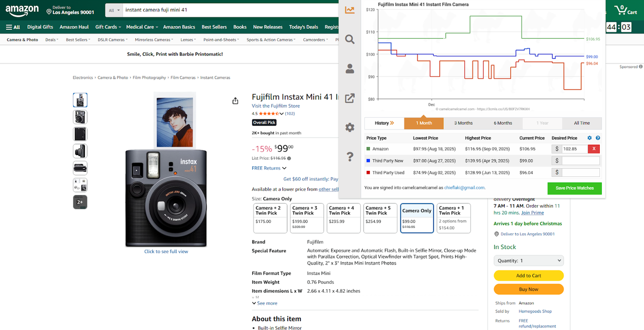Switch chart range to All Time
The height and width of the screenshot is (330, 644).
tap(582, 123)
